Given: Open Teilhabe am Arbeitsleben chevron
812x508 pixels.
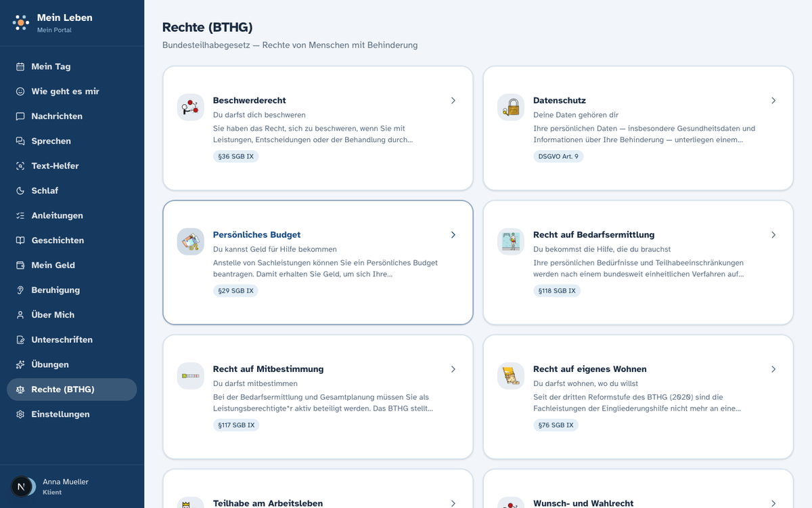Looking at the screenshot, I should (453, 503).
